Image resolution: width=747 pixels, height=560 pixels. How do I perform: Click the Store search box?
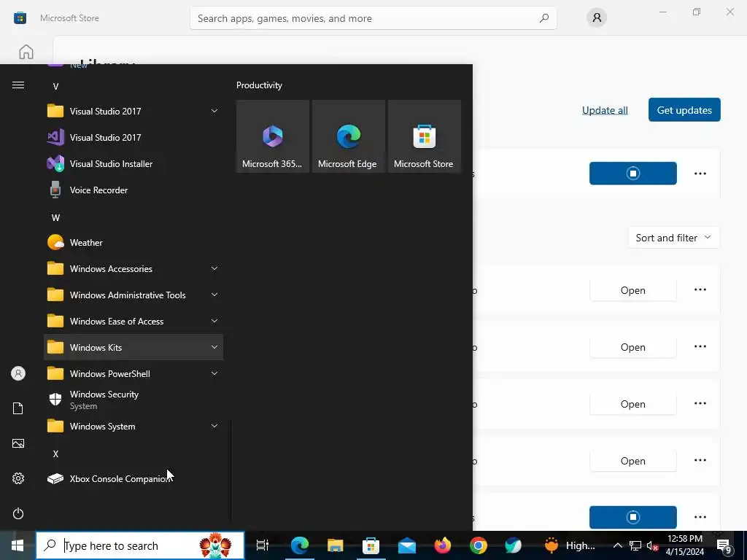(x=373, y=18)
